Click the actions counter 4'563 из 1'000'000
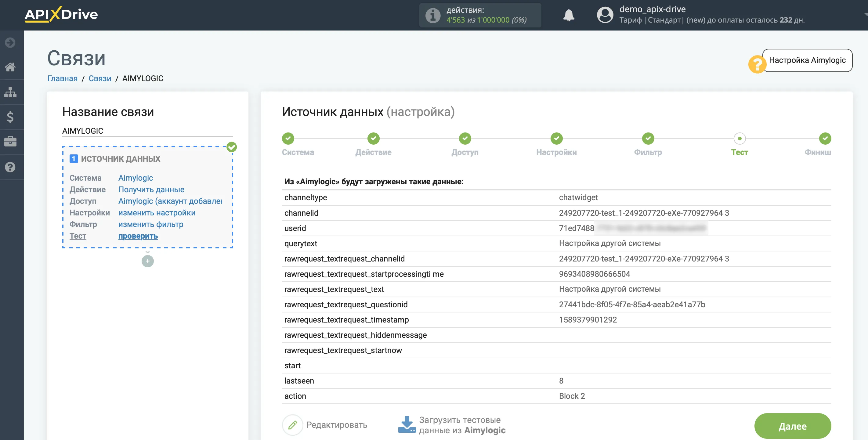Viewport: 868px width, 440px height. (x=486, y=20)
